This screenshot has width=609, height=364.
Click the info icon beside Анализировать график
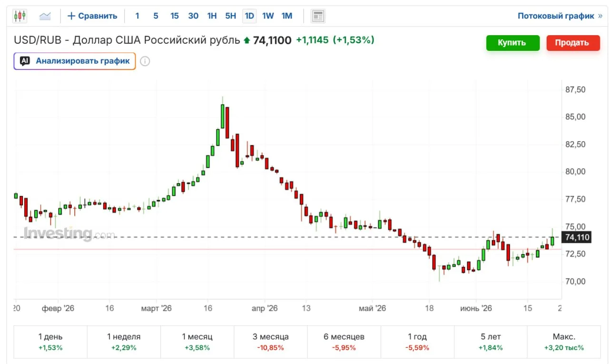(x=145, y=61)
